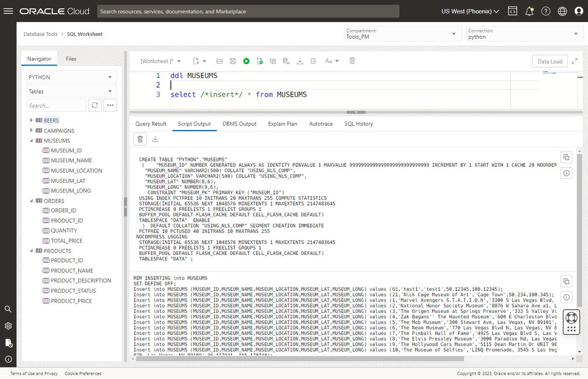Collapse the PRODUCTS table node

pyautogui.click(x=32, y=251)
